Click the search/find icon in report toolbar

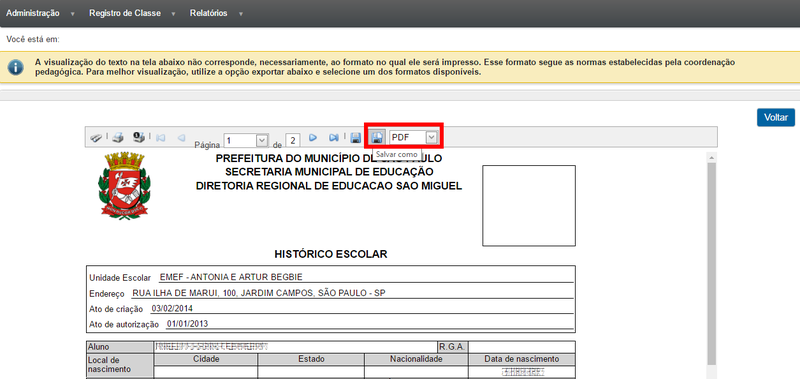click(96, 137)
